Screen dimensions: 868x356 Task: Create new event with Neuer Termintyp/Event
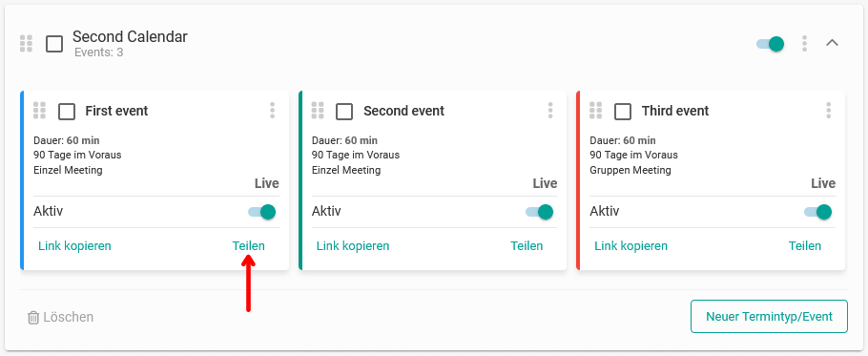tap(769, 317)
